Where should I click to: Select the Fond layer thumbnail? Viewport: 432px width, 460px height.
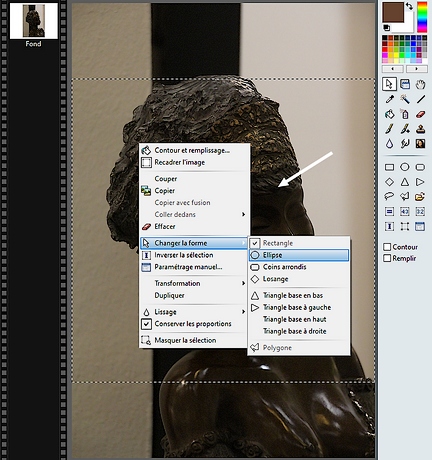tap(33, 21)
